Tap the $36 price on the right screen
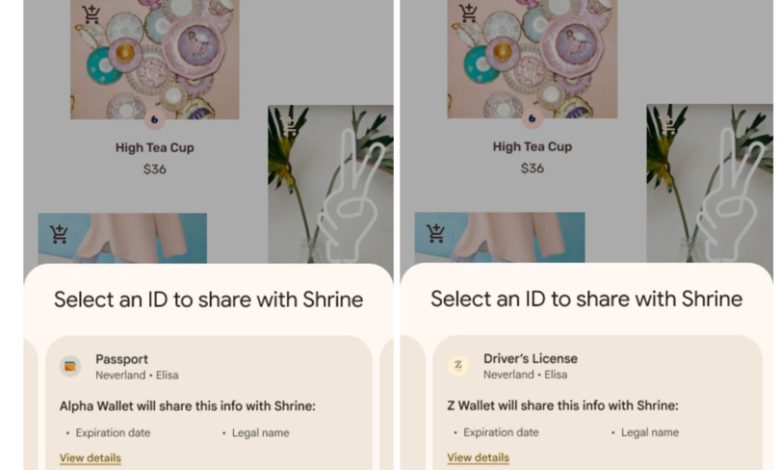Screen dimensions: 780x470 532,169
